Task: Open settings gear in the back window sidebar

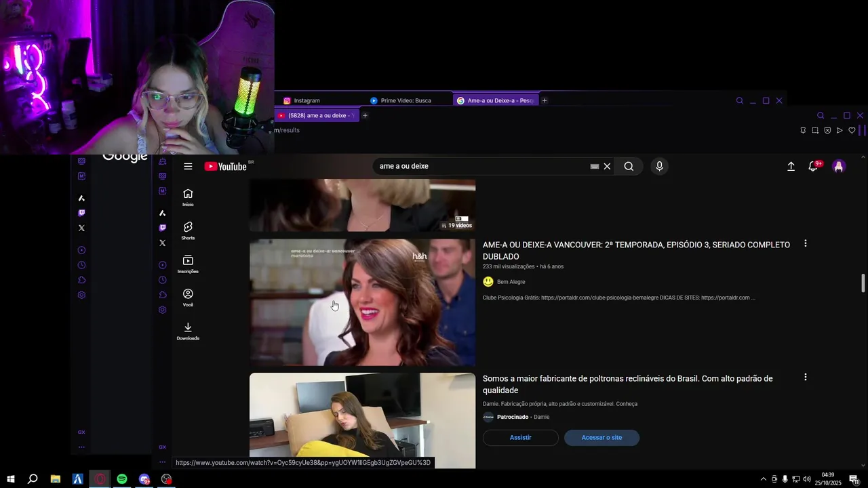Action: click(81, 295)
